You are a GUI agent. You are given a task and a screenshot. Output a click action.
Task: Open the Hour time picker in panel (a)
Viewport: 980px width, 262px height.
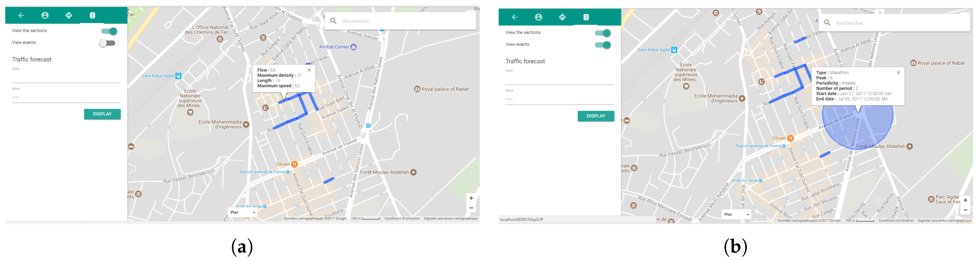66,97
